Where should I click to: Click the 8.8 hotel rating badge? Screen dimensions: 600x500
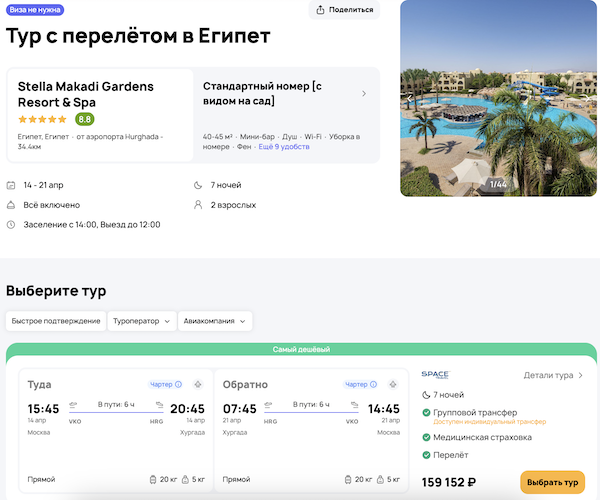point(85,119)
